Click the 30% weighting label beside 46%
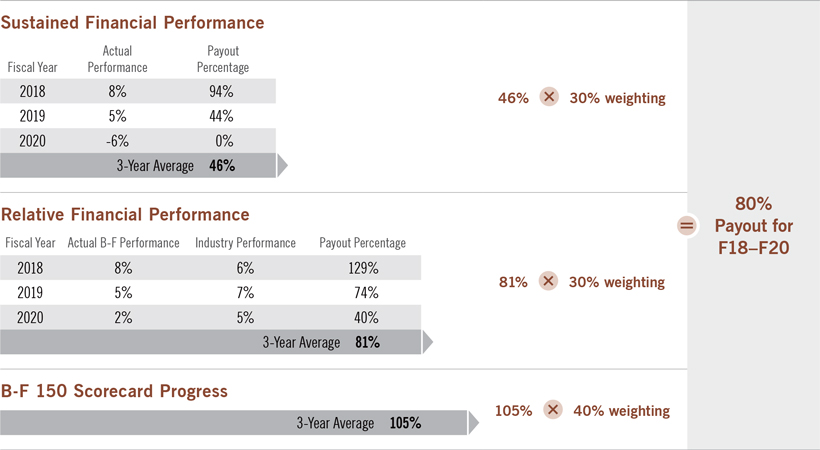The width and height of the screenshot is (820, 450). 617,98
